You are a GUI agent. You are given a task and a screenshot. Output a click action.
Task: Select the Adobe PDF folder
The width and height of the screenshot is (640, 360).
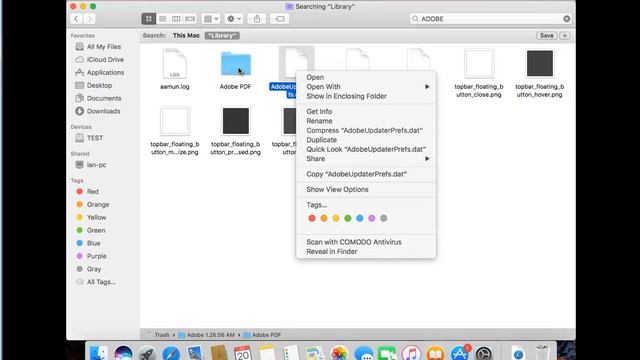coord(236,64)
